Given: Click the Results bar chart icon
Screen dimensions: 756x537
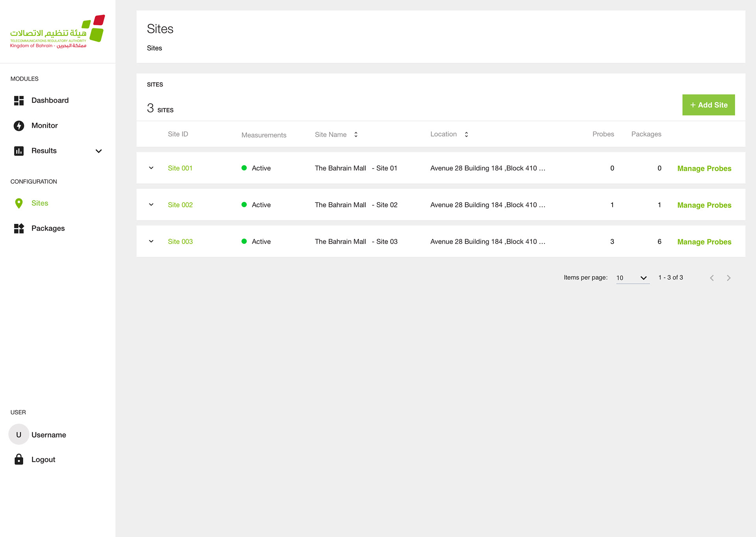Looking at the screenshot, I should click(x=19, y=151).
